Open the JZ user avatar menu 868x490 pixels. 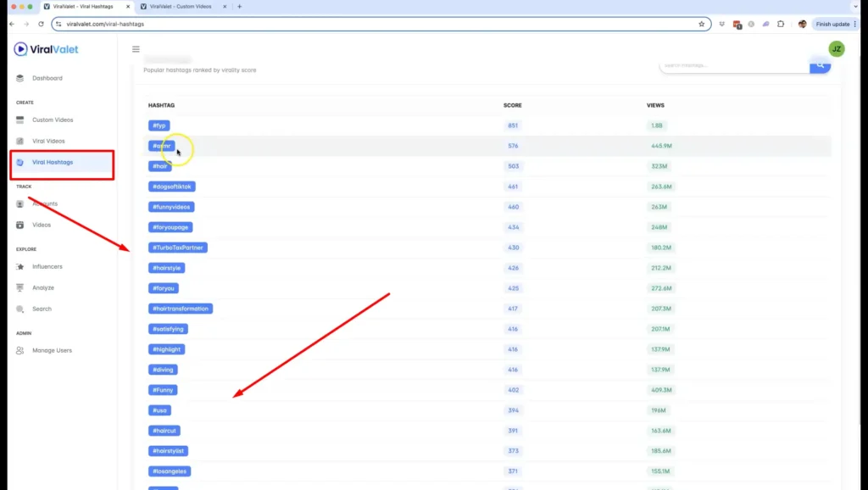[x=836, y=49]
